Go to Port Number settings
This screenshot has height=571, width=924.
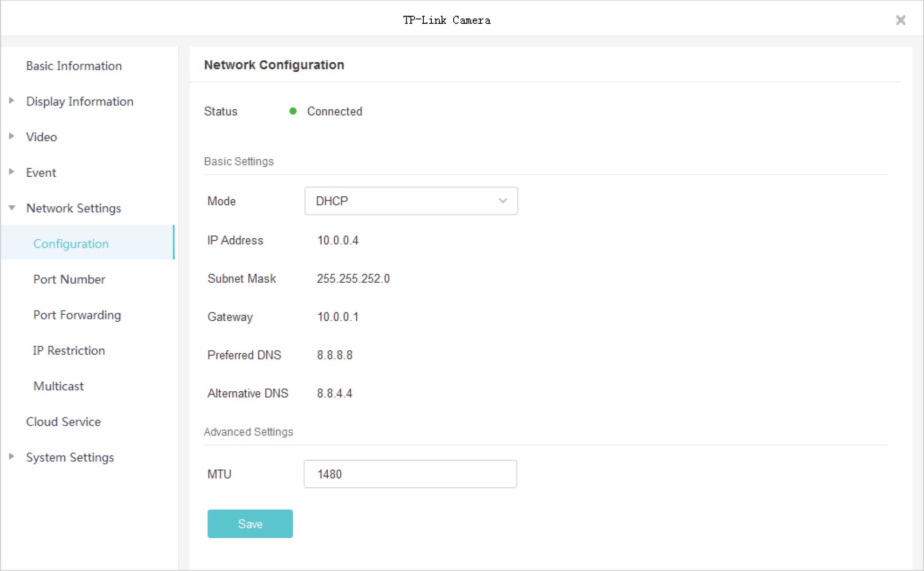pyautogui.click(x=69, y=279)
